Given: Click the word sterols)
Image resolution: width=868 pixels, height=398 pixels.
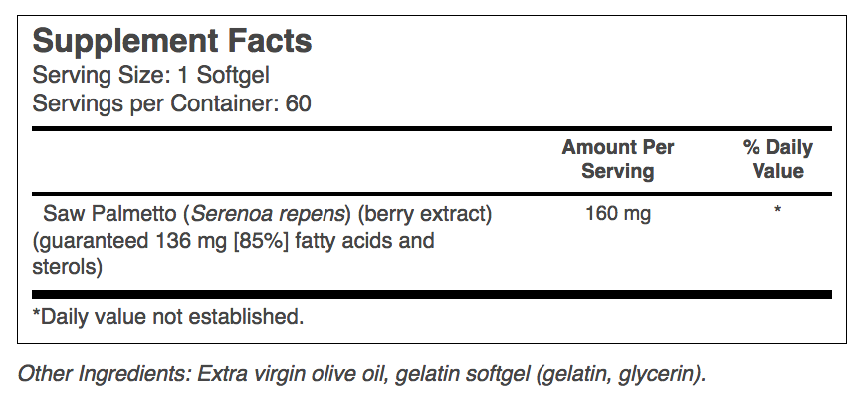Looking at the screenshot, I should [68, 267].
